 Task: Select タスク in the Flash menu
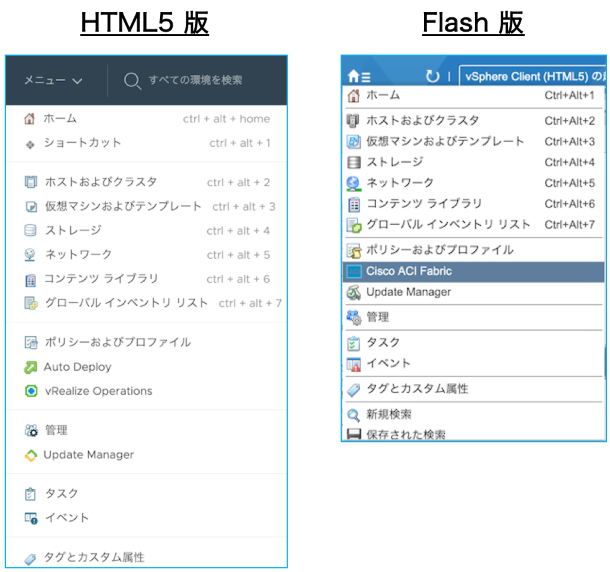473,342
